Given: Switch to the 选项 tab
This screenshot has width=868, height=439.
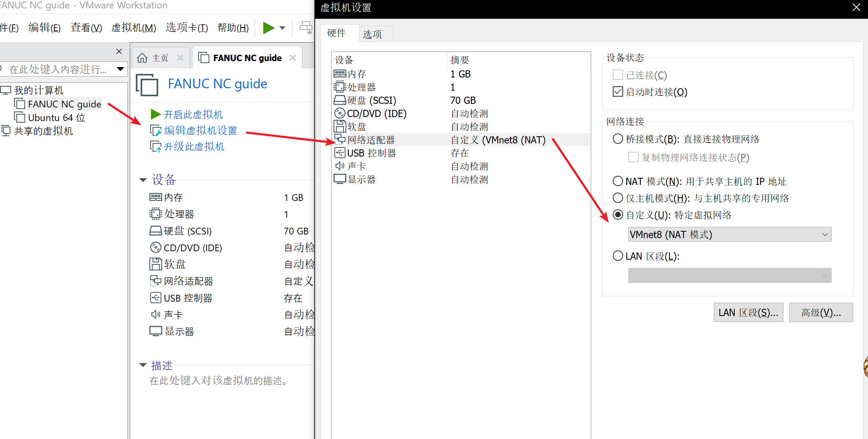Looking at the screenshot, I should tap(372, 34).
